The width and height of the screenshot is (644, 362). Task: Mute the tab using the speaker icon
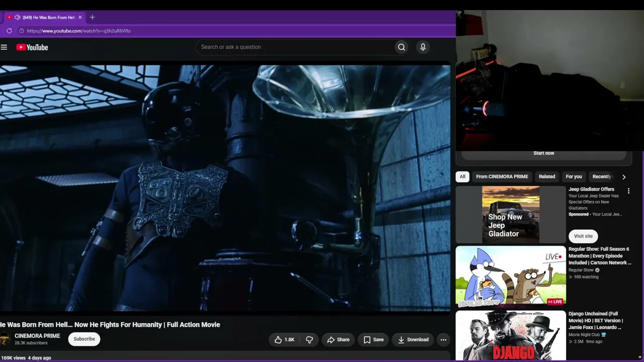point(17,17)
